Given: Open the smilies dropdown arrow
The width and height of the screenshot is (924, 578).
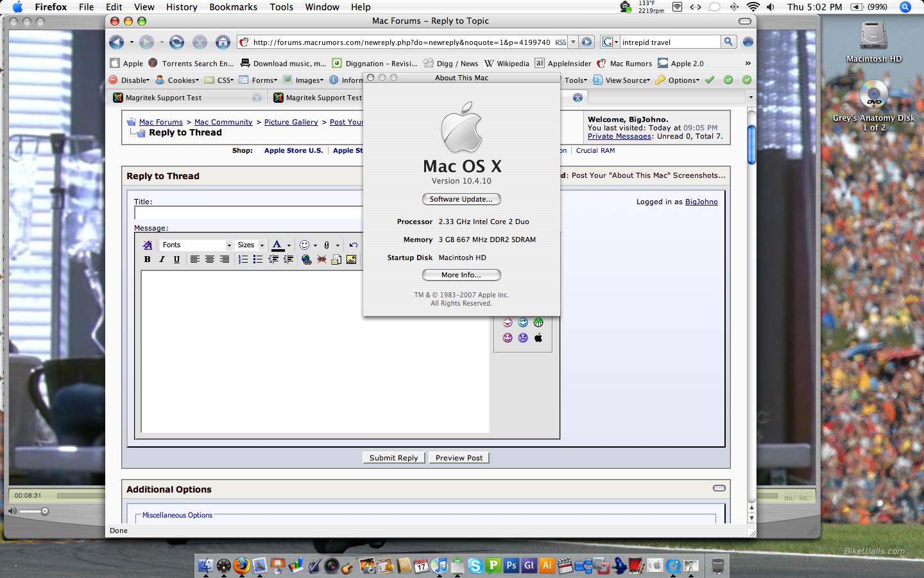Looking at the screenshot, I should 315,245.
